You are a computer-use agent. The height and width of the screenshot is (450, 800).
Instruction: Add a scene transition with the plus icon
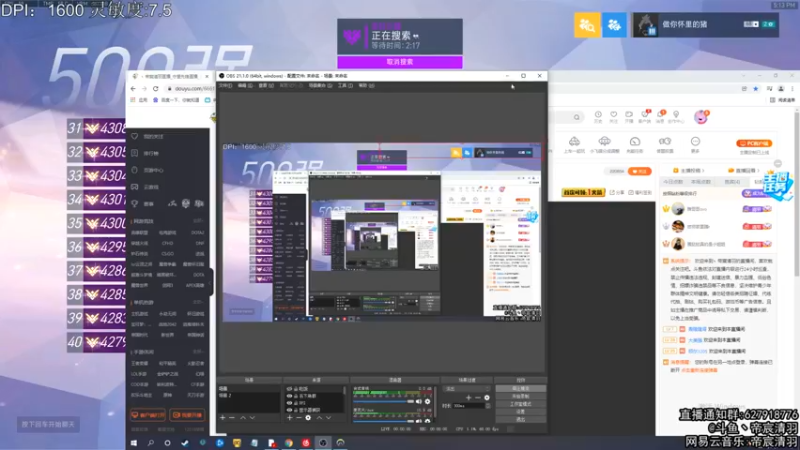468,397
